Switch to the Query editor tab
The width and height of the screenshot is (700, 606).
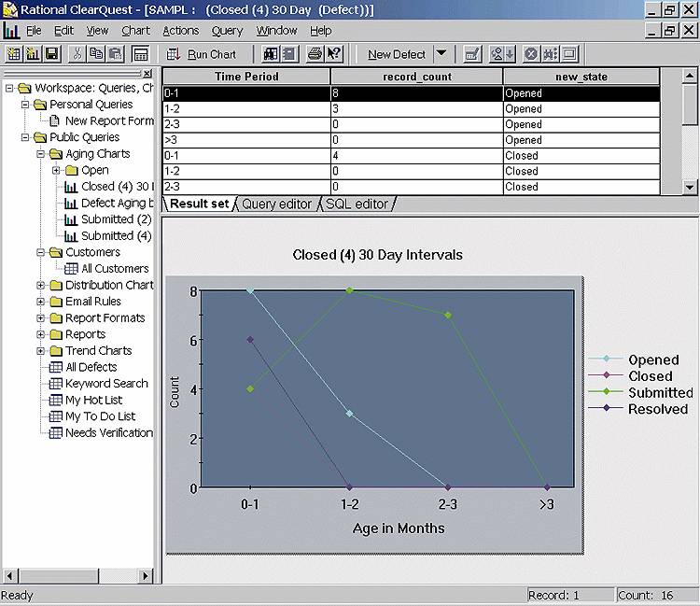coord(276,204)
